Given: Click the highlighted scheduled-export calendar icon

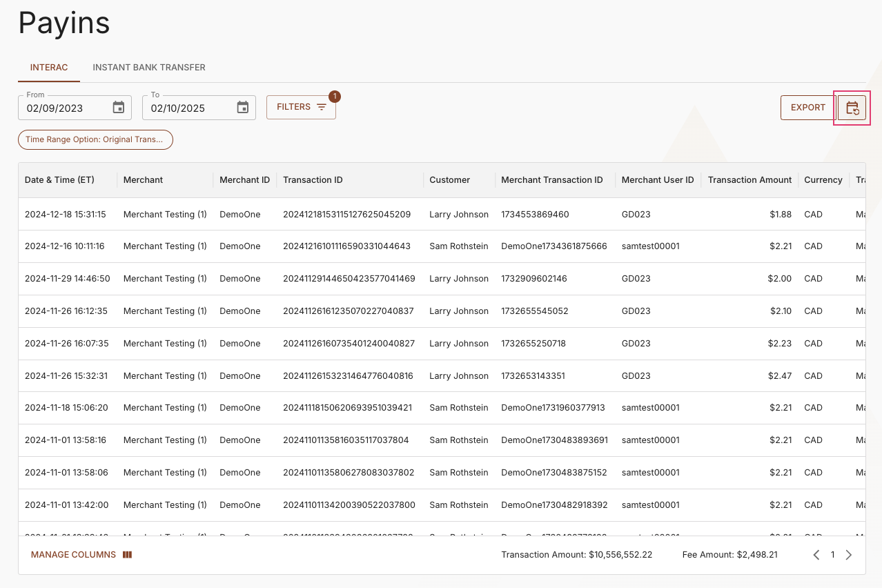Looking at the screenshot, I should pos(852,108).
